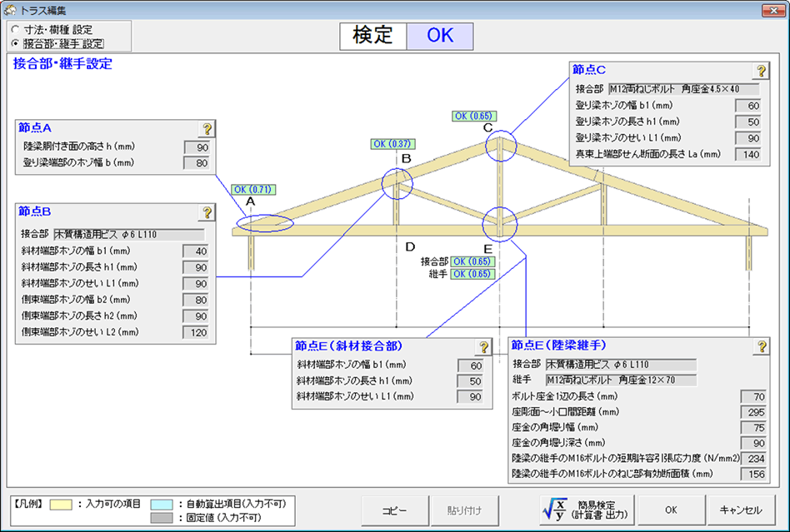This screenshot has height=532, width=790.
Task: Click 節点B 斜材端部ホゾの長さ h1 value
Action: click(x=196, y=267)
